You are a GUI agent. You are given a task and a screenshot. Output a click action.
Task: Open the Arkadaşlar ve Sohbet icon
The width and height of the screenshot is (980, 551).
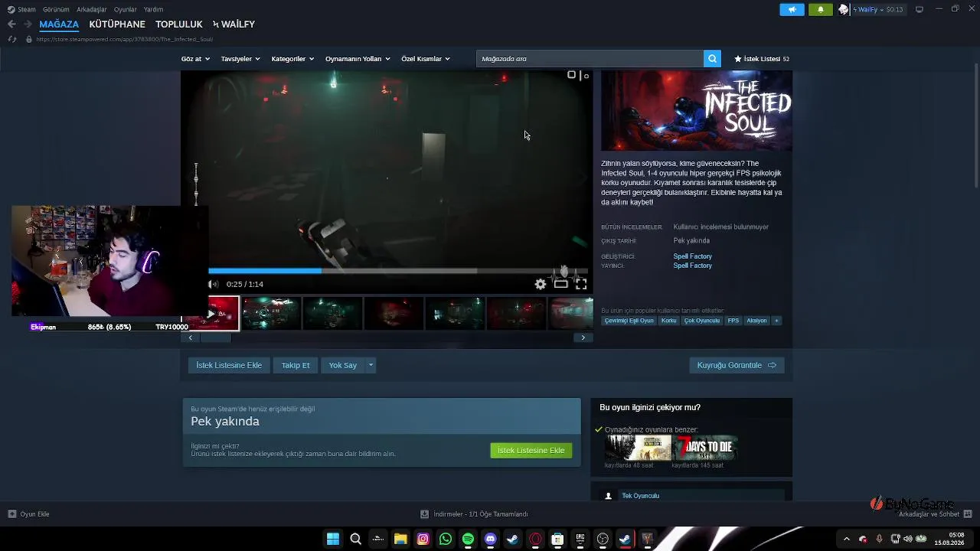968,514
